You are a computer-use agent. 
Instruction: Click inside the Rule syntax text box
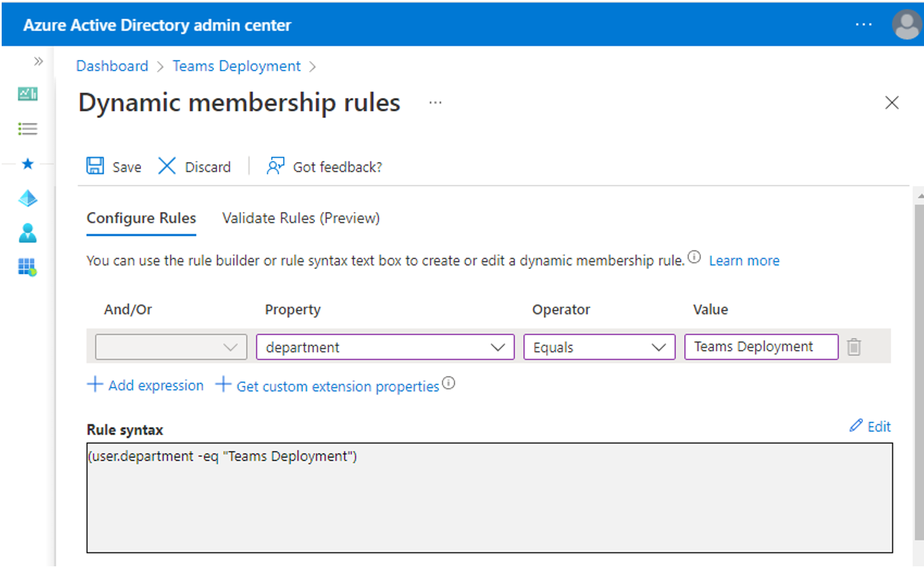tap(490, 498)
